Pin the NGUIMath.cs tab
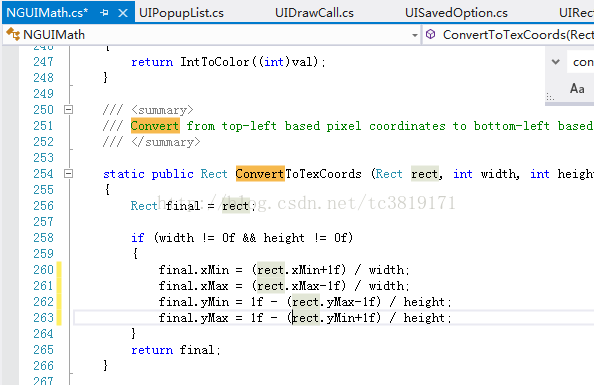Viewport: 594px width, 385px height. [104, 13]
